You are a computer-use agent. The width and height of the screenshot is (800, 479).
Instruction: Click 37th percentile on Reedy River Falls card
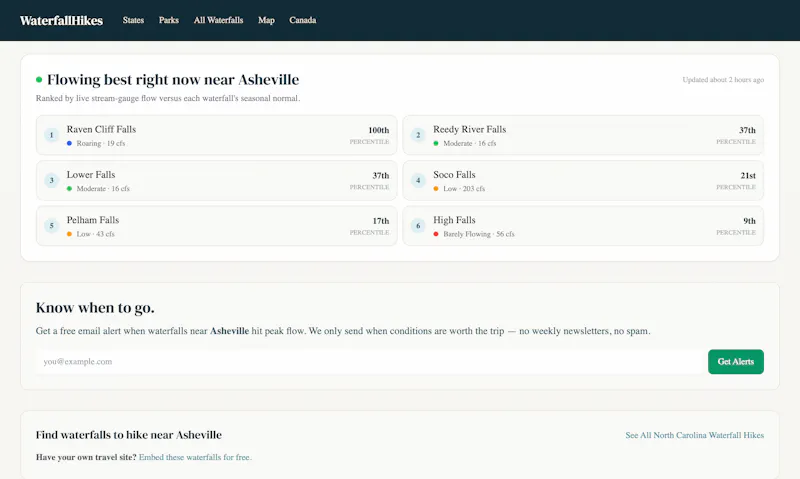point(747,130)
